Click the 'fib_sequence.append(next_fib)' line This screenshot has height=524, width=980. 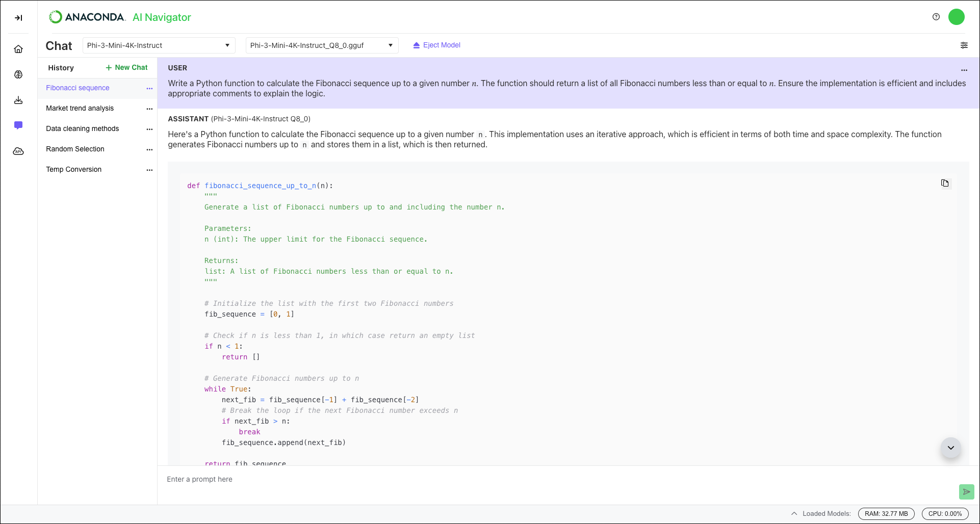click(x=283, y=442)
